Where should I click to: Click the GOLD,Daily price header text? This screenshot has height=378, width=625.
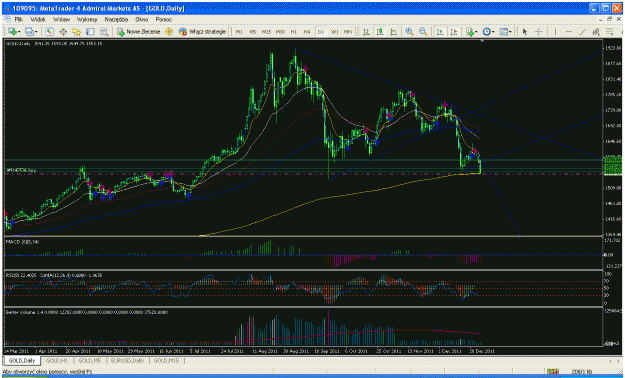point(54,43)
